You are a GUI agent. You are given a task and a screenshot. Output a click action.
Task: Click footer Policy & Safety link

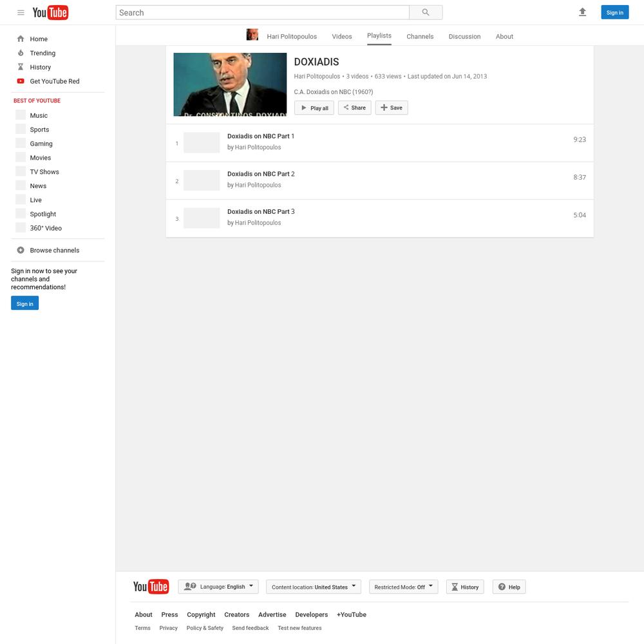click(205, 628)
